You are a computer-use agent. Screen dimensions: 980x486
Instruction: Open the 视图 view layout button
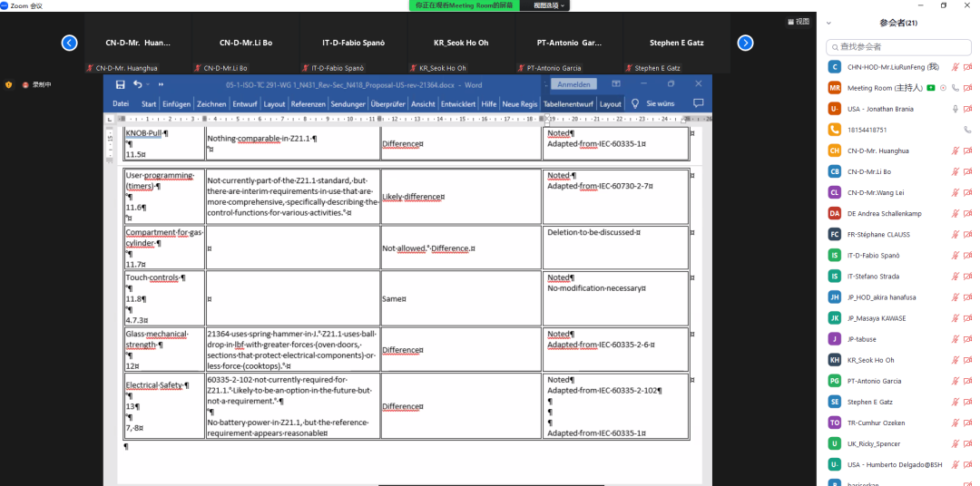(799, 21)
